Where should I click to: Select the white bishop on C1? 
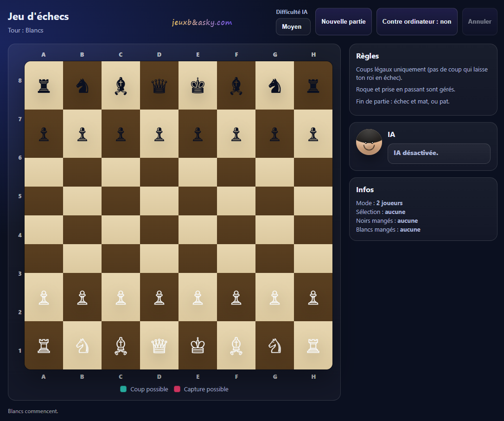point(121,345)
